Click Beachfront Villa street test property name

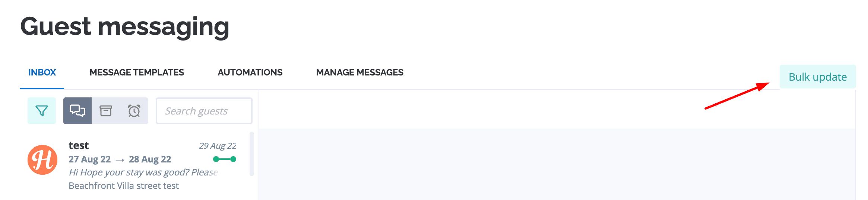pos(124,186)
